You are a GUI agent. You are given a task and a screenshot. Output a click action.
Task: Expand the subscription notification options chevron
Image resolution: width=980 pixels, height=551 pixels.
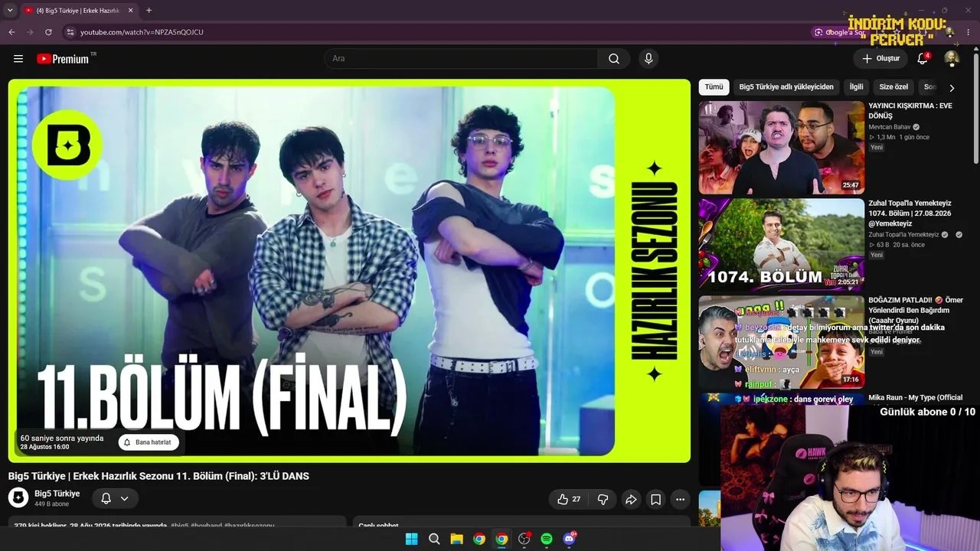tap(124, 498)
